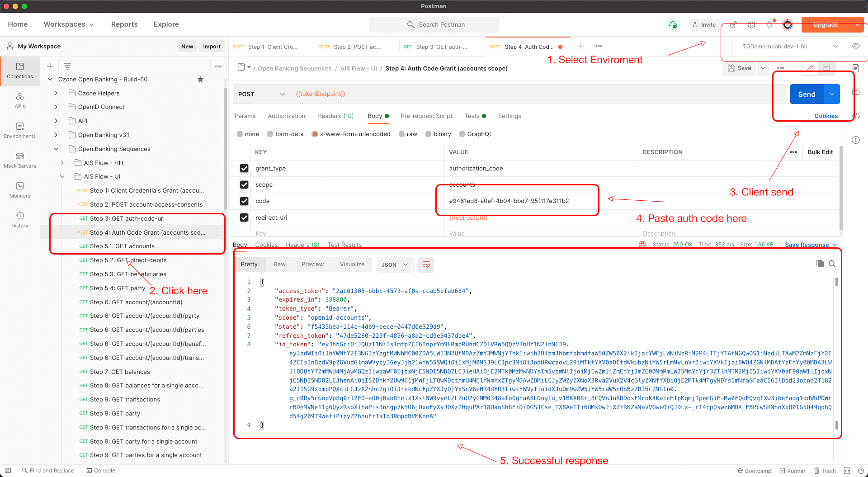This screenshot has height=477, width=868.
Task: Switch to the Raw response view tab
Action: coord(279,264)
